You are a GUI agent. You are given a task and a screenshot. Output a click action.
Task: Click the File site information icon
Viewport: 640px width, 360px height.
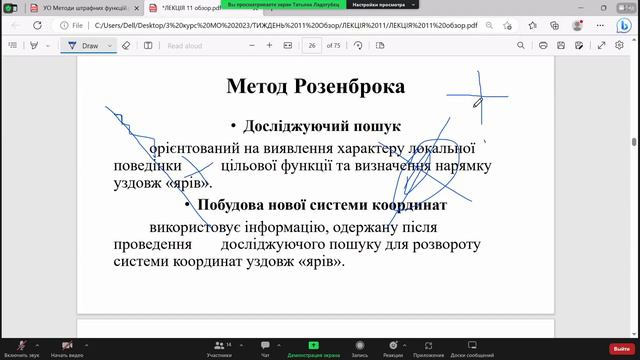(71, 25)
